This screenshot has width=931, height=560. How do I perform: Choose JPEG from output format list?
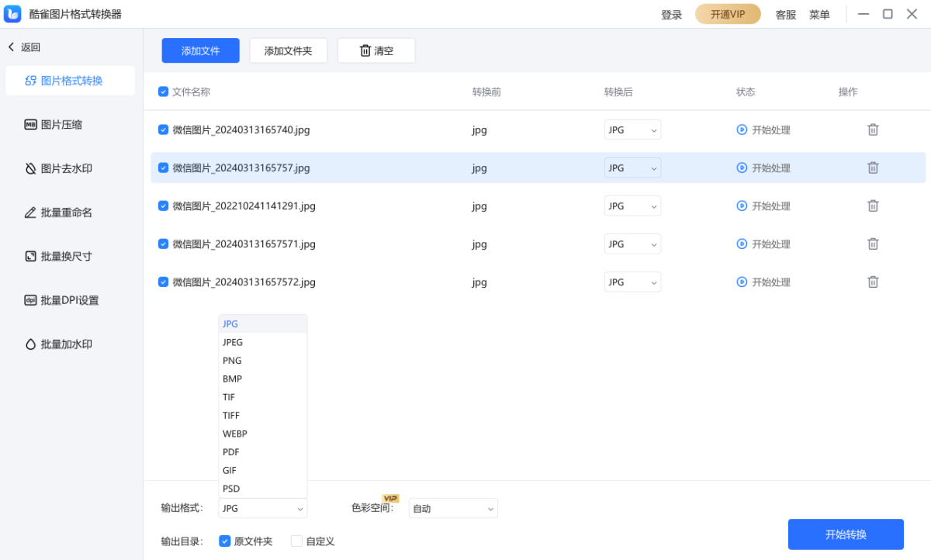point(263,342)
